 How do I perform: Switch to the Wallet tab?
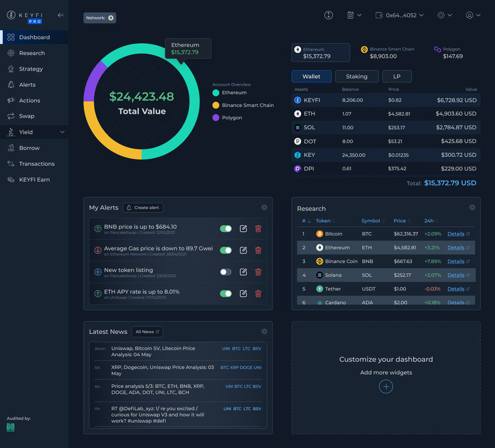coord(311,76)
